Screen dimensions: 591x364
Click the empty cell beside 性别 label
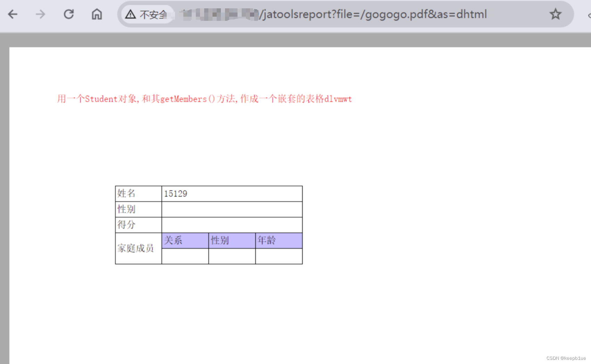tap(232, 209)
